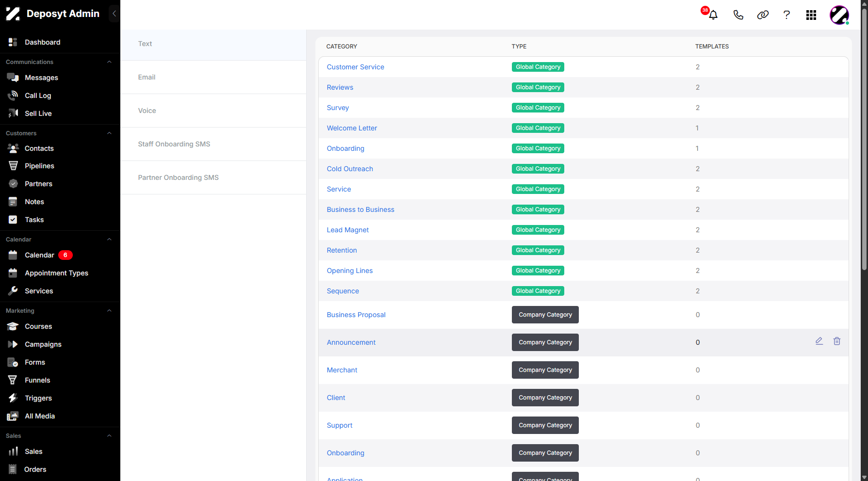Open the Cold Outreach category link
The image size is (868, 481).
[350, 169]
